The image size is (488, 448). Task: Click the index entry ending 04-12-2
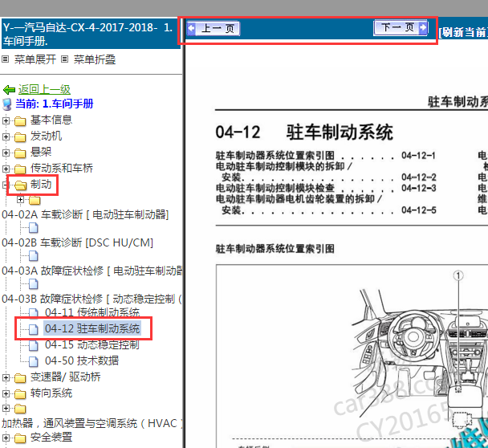[326, 172]
